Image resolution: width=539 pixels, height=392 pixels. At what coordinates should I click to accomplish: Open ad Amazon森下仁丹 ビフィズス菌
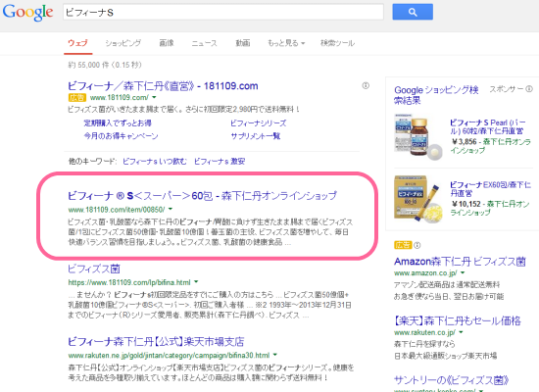(460, 262)
